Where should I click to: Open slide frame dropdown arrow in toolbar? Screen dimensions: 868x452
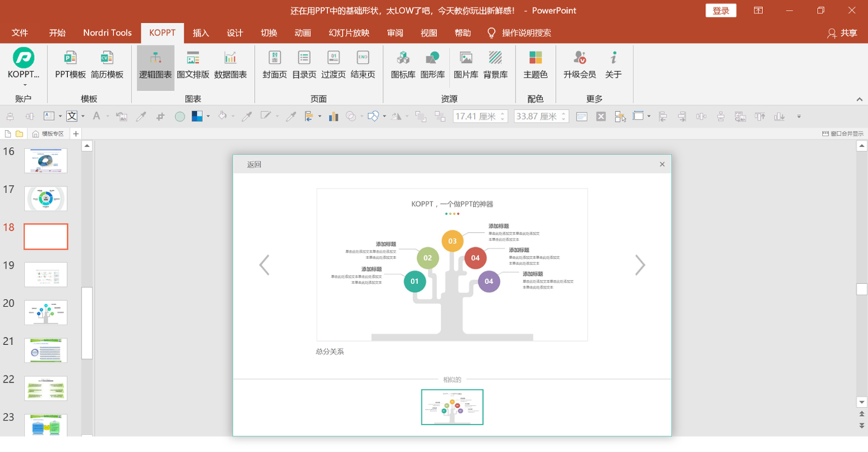coord(649,117)
